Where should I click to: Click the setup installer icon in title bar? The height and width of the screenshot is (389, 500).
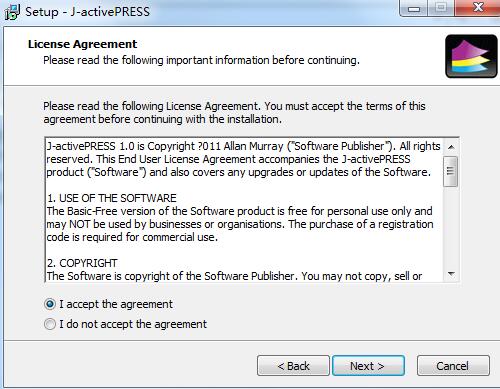pyautogui.click(x=12, y=12)
